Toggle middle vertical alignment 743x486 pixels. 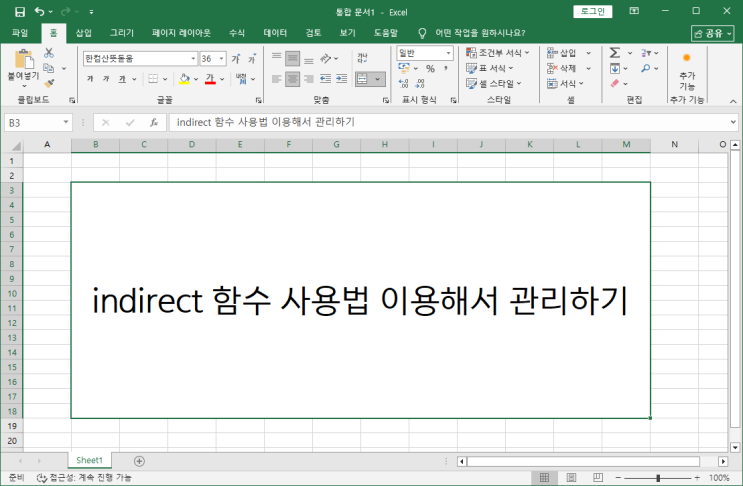pos(292,58)
